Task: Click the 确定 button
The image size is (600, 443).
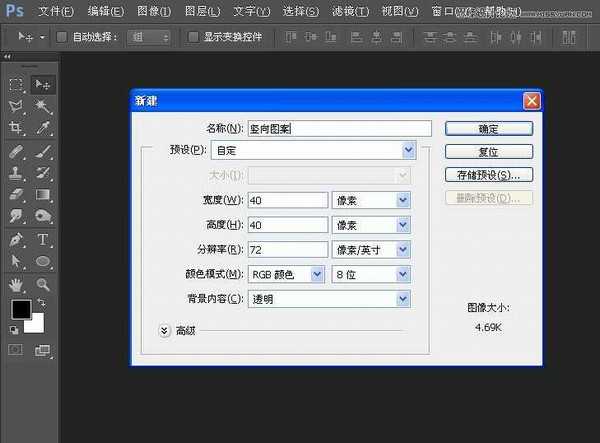Action: pos(488,129)
